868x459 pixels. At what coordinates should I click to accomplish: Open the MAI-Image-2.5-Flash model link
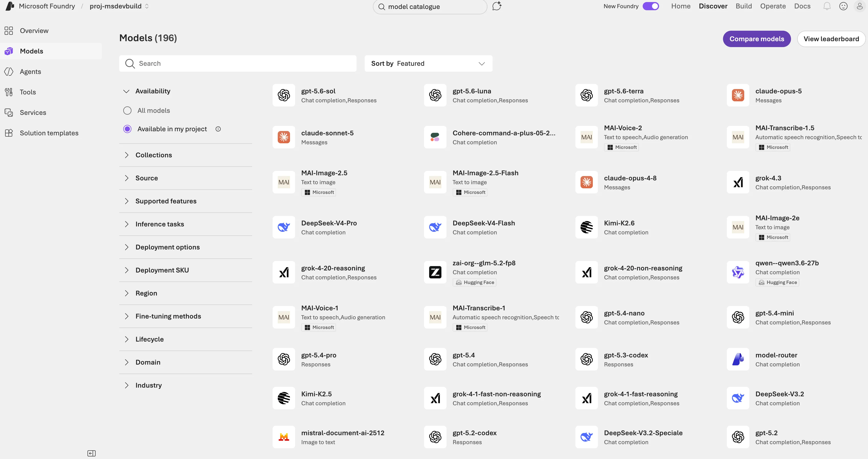click(486, 173)
